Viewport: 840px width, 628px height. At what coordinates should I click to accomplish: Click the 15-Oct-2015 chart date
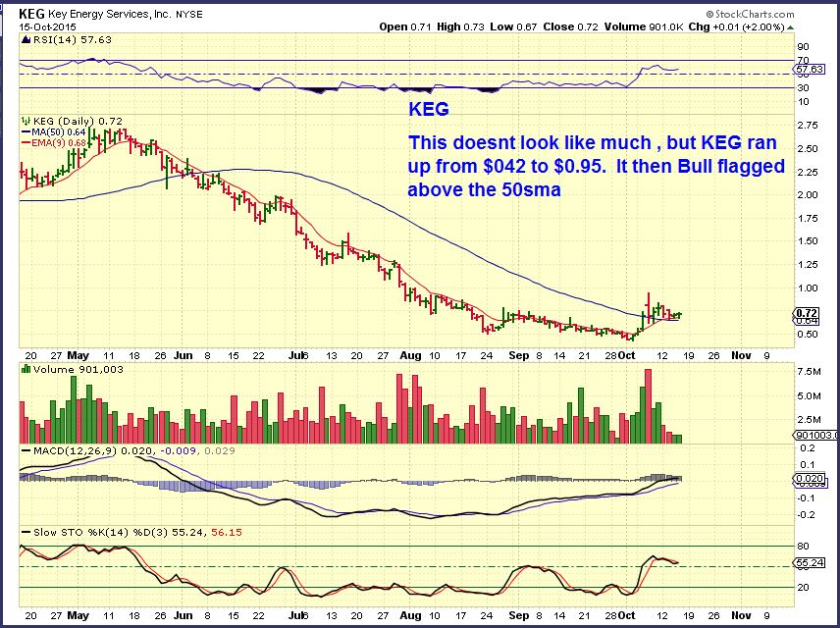48,26
